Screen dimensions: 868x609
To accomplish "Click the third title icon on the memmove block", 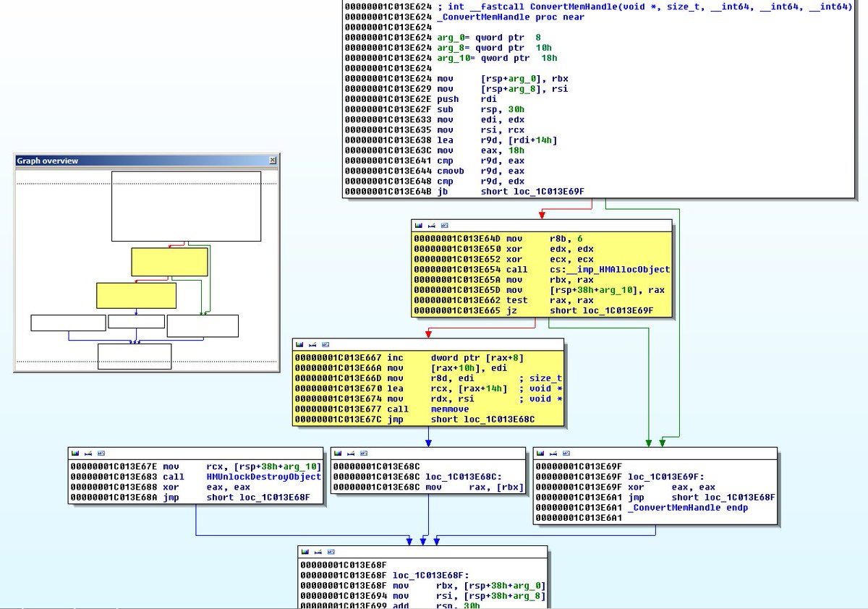I will pos(325,344).
